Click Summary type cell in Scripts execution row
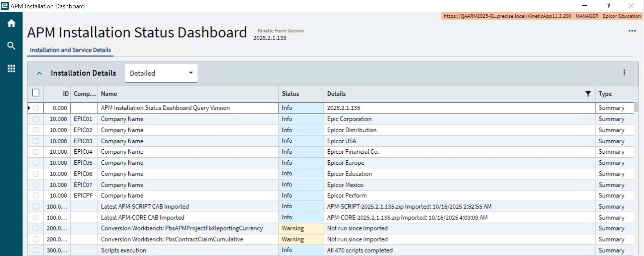Screen dimensions: 644x256 (x=615, y=250)
